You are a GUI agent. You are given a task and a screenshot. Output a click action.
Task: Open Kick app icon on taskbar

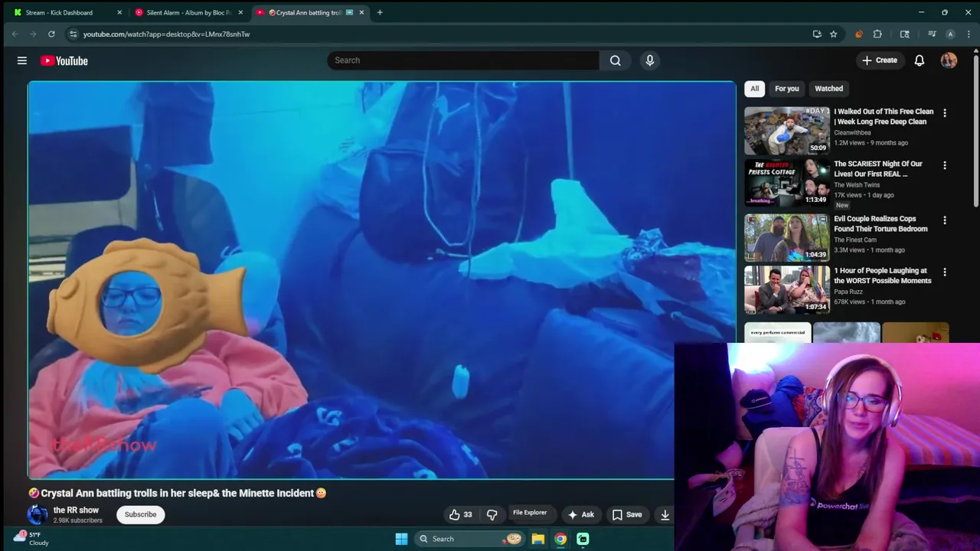[583, 539]
